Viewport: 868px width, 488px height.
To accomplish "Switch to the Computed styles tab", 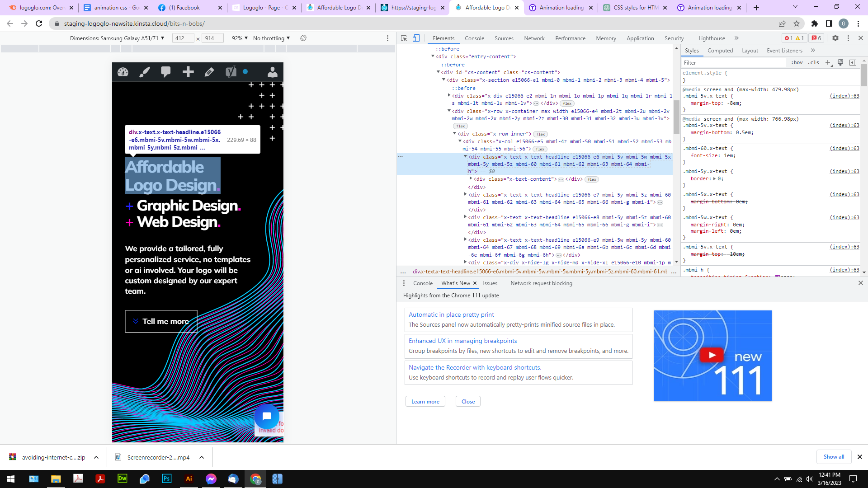I will [720, 51].
